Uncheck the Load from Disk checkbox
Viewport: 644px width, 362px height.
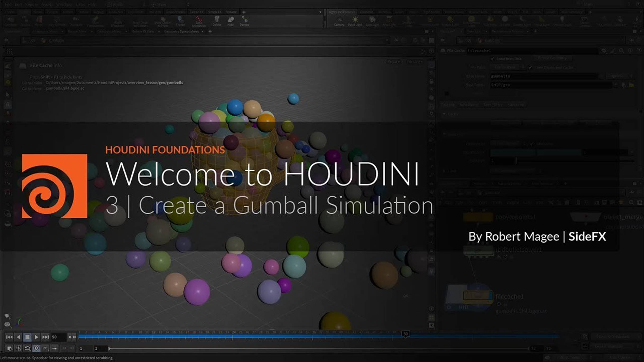point(493,59)
